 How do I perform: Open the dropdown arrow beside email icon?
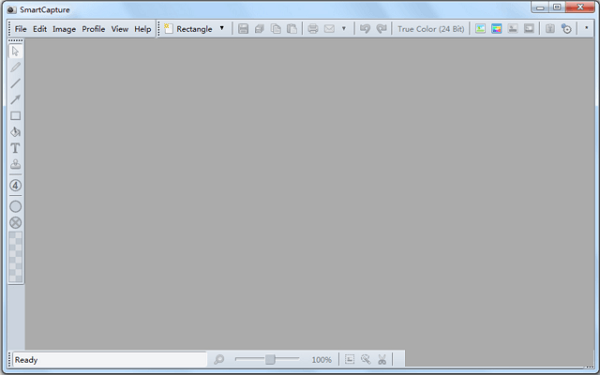click(344, 28)
